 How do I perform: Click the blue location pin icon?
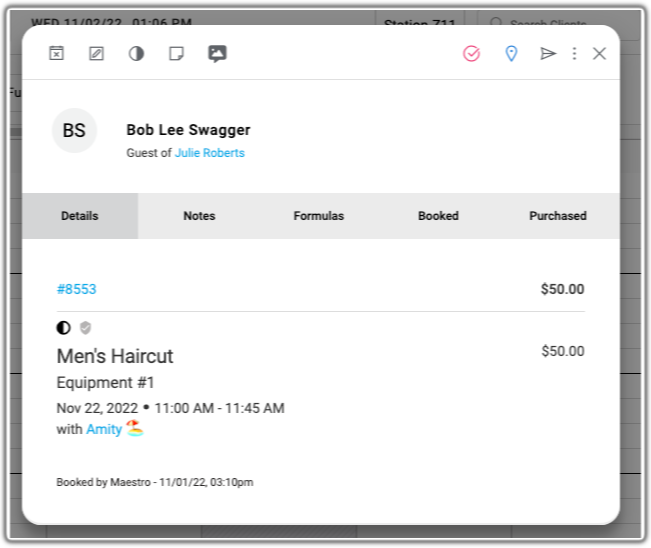(x=511, y=54)
